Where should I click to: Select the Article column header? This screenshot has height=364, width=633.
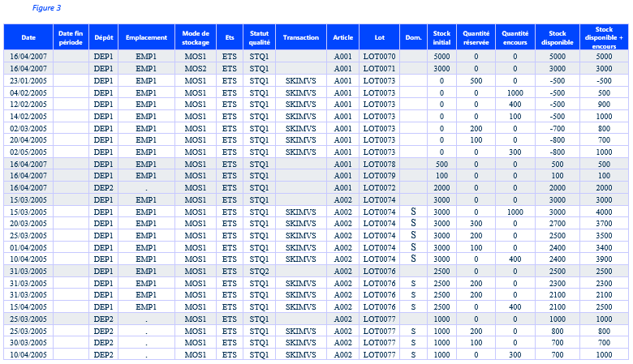click(343, 37)
